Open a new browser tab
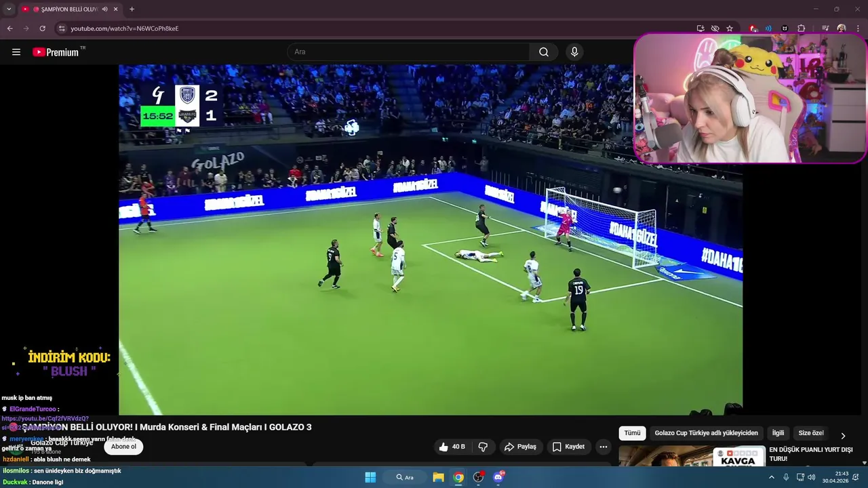 [132, 9]
